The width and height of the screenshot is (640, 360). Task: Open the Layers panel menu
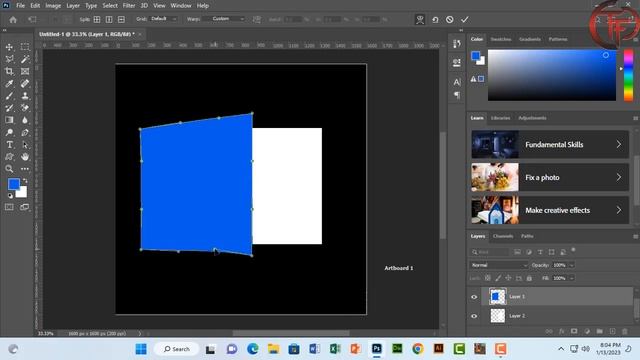636,236
